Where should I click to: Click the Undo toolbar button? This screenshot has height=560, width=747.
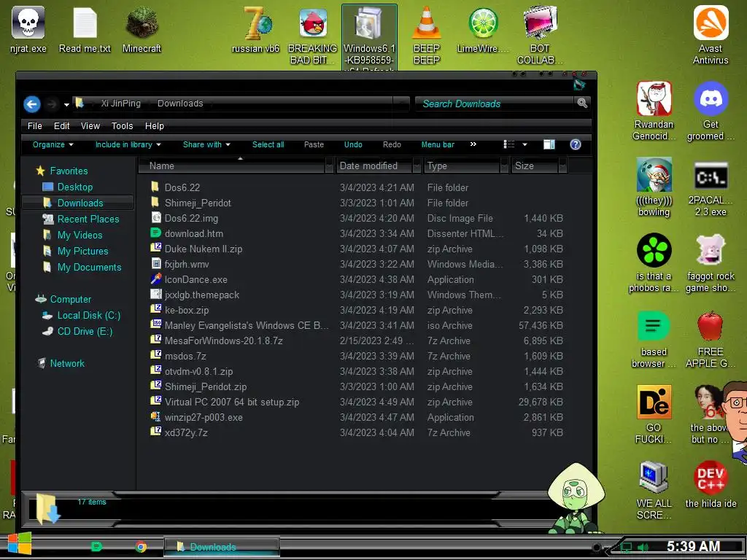click(x=353, y=144)
